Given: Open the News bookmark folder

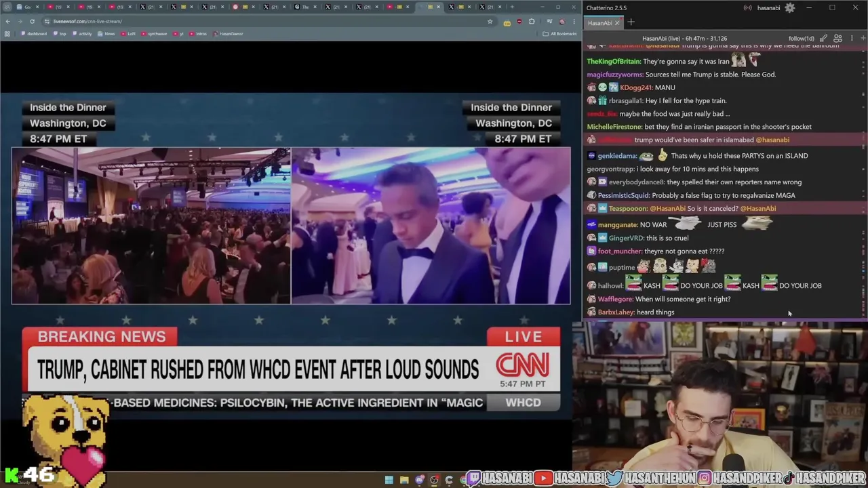Looking at the screenshot, I should (x=106, y=34).
